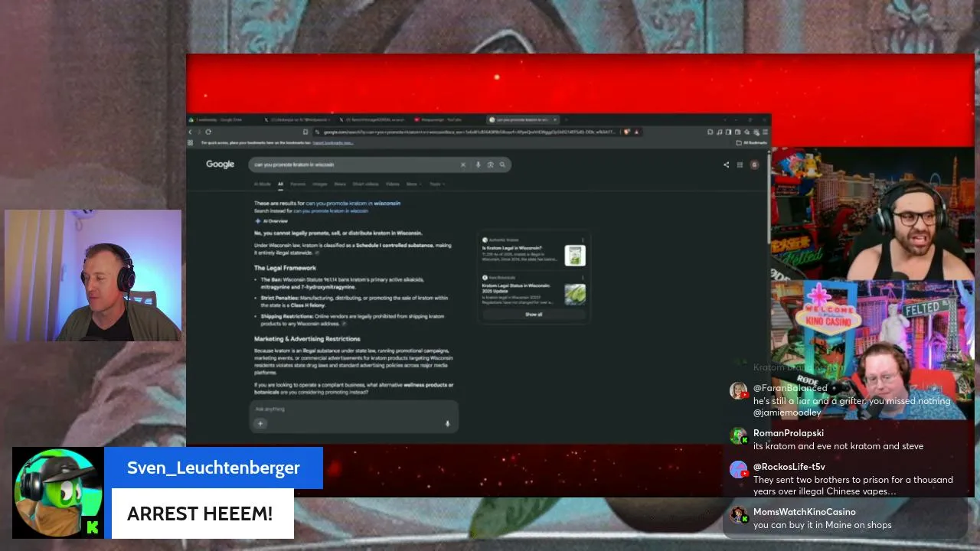Click the corrected 'wisconsin' results link
The width and height of the screenshot is (980, 551).
(353, 203)
